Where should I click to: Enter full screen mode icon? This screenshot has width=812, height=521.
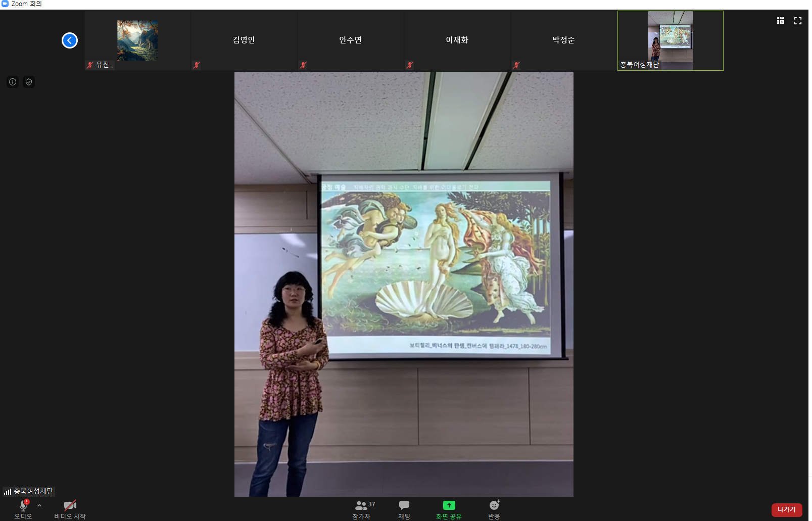pyautogui.click(x=798, y=21)
